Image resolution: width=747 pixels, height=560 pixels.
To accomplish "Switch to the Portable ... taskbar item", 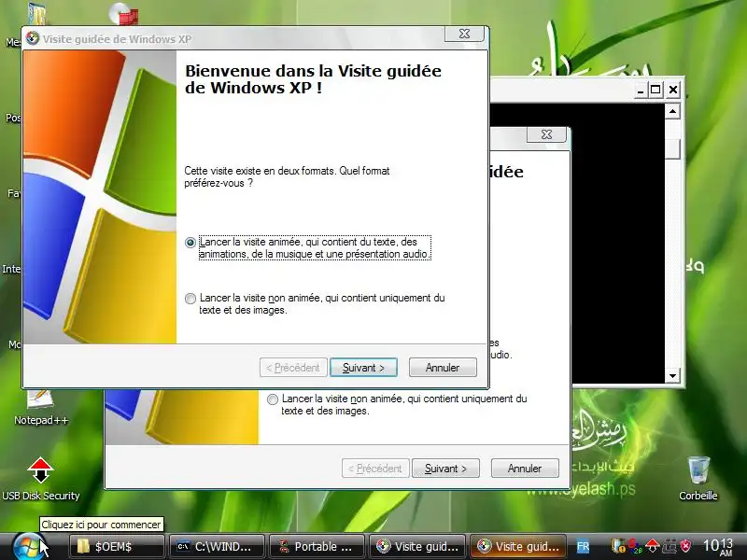I will (x=317, y=547).
